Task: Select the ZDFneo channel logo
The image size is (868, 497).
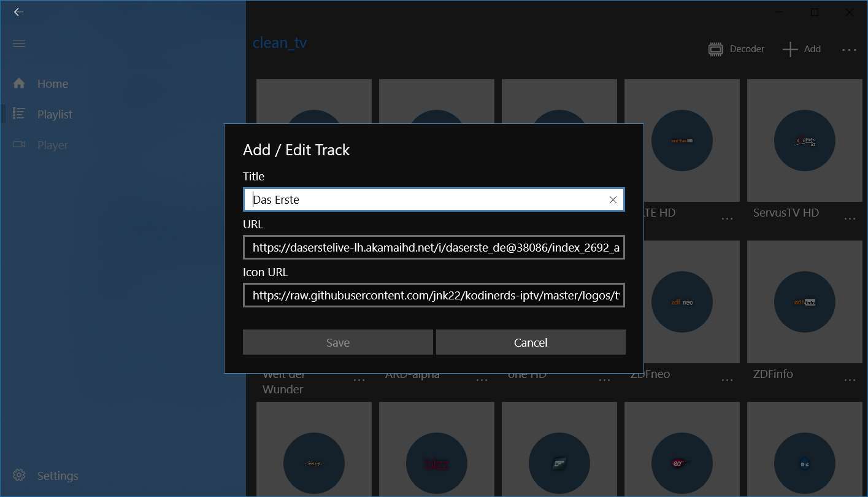Action: (x=682, y=302)
